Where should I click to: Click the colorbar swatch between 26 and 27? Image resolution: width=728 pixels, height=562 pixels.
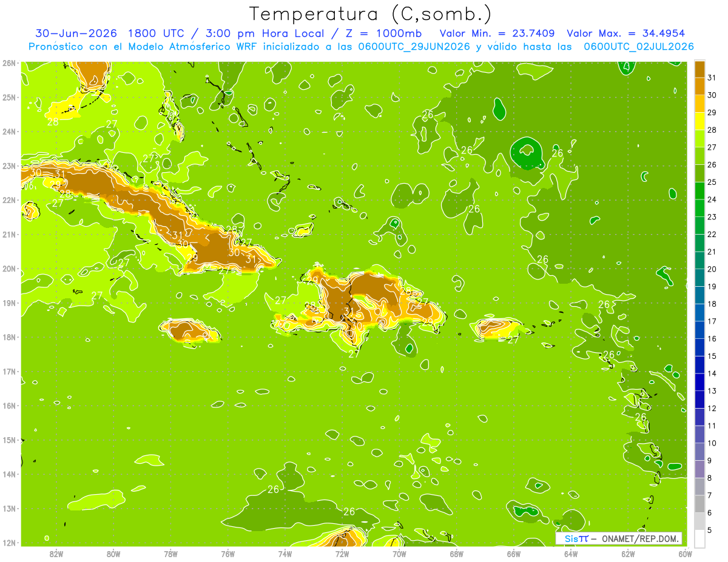coord(699,156)
